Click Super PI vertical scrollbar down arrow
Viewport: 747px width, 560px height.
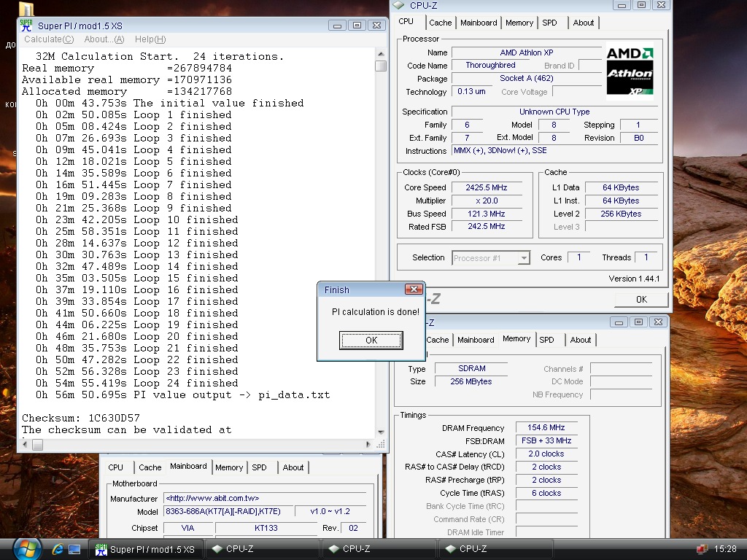(381, 432)
